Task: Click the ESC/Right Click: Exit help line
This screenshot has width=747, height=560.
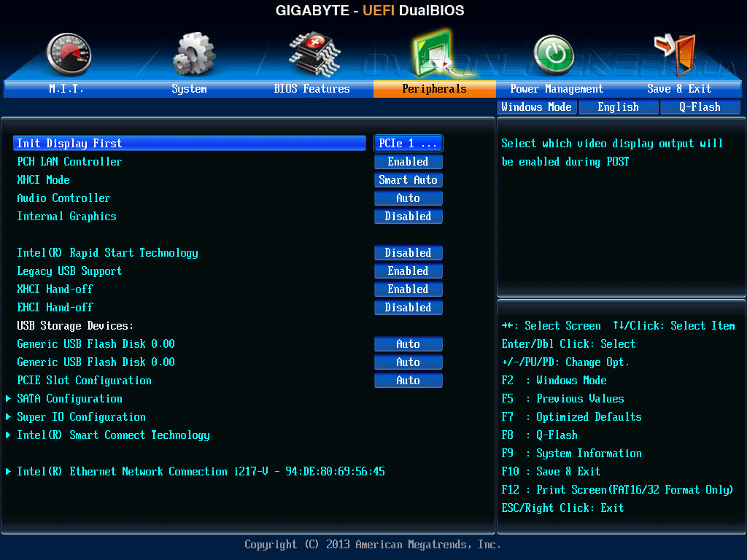Action: pyautogui.click(x=562, y=508)
